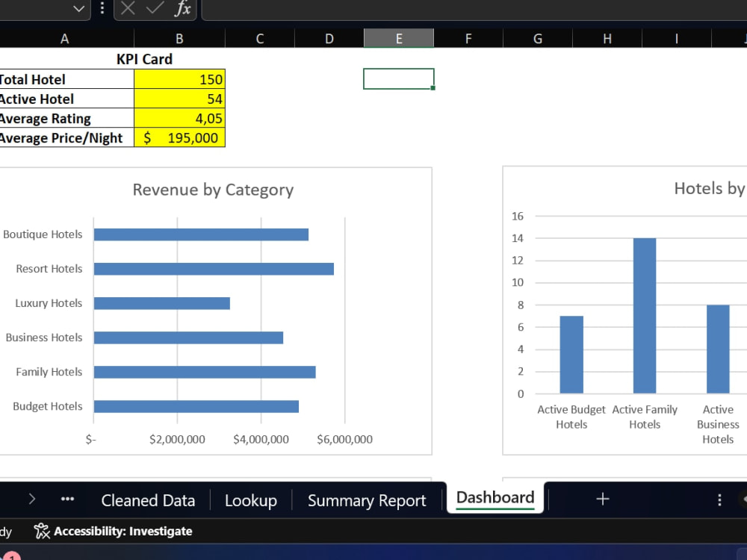
Task: Select column I header
Action: click(677, 39)
